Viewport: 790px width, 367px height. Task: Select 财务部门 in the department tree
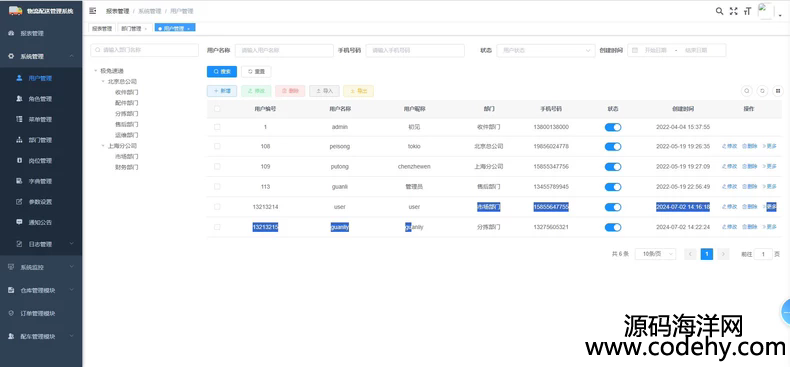126,167
